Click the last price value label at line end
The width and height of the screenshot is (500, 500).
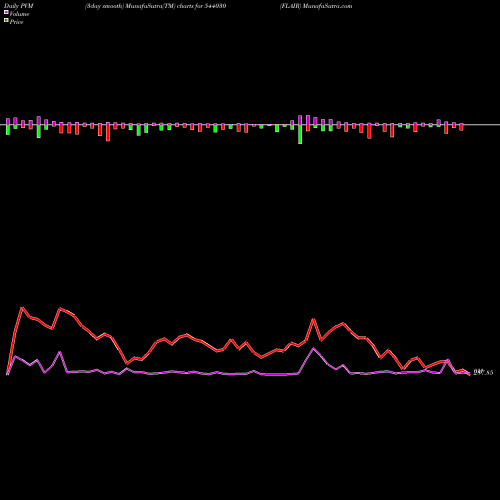[x=483, y=372]
